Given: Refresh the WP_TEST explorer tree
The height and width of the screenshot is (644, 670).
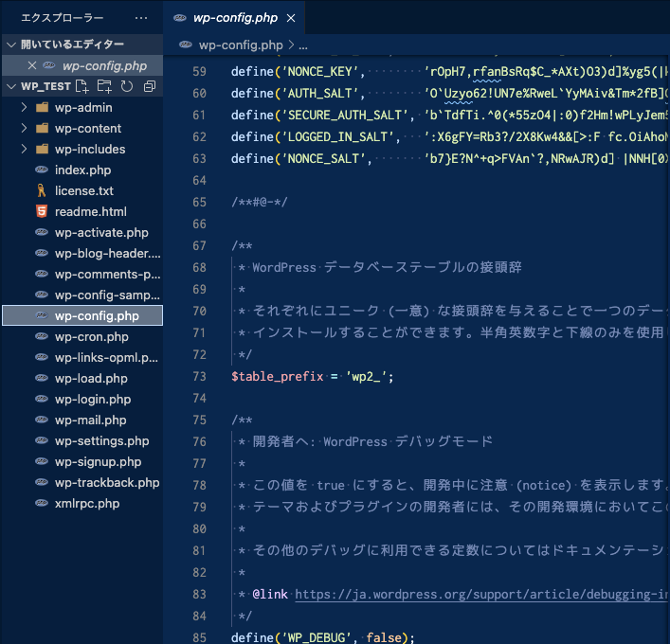Looking at the screenshot, I should [x=127, y=86].
